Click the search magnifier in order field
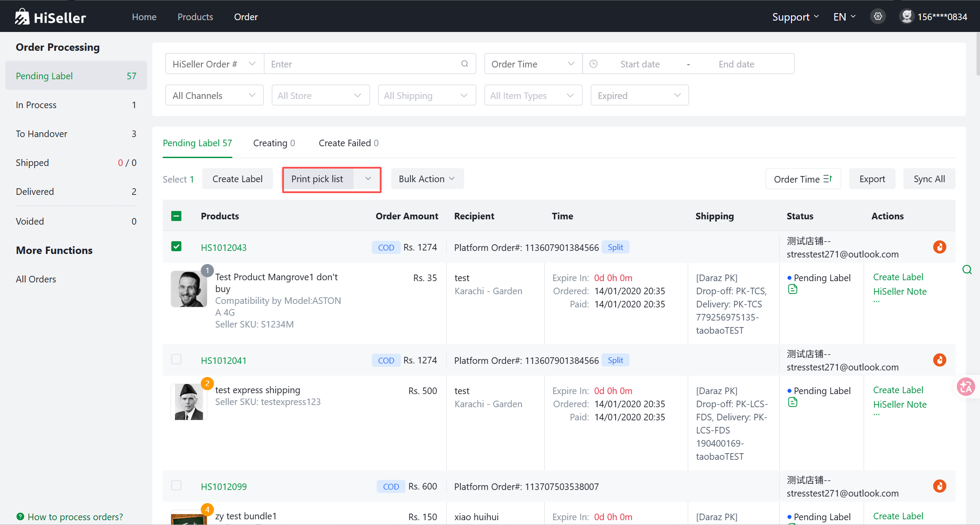This screenshot has height=525, width=980. point(465,64)
